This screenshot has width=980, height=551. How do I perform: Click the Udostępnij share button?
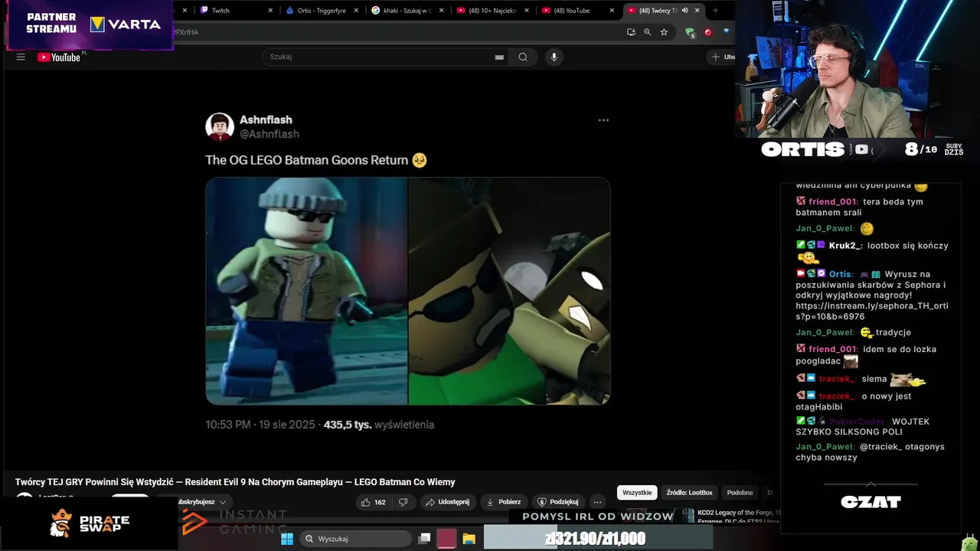click(447, 502)
